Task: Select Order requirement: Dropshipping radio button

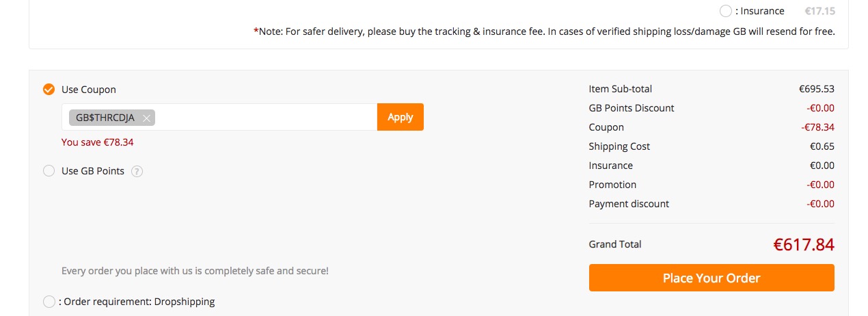Action: (x=49, y=302)
